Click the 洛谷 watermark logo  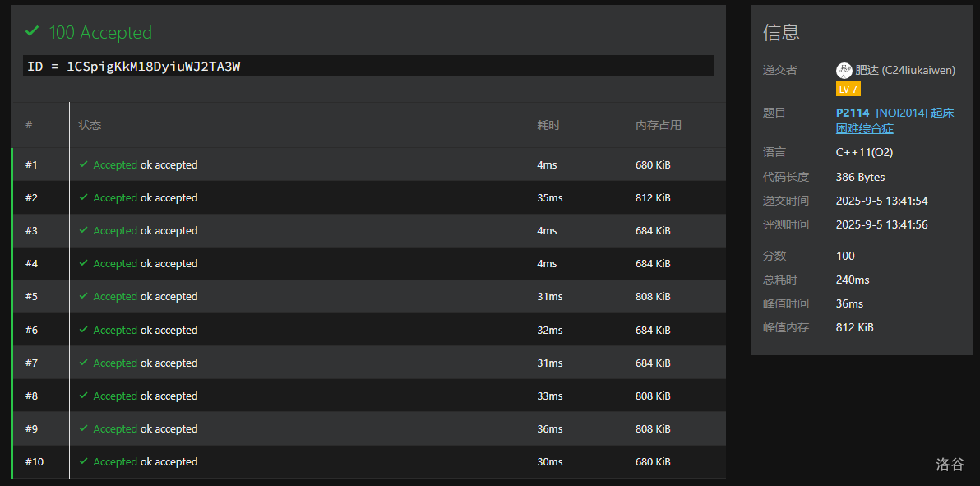tap(950, 464)
